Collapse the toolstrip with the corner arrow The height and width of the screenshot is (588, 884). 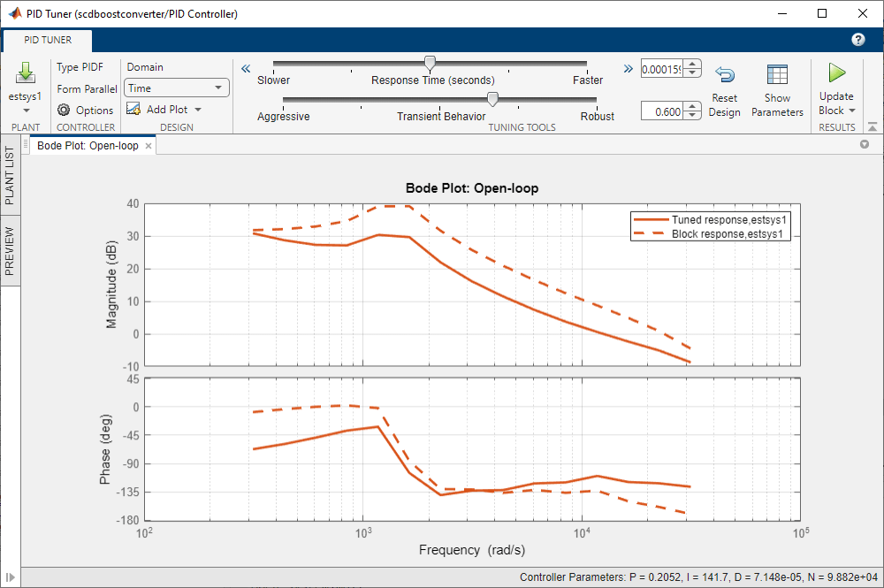(x=873, y=126)
